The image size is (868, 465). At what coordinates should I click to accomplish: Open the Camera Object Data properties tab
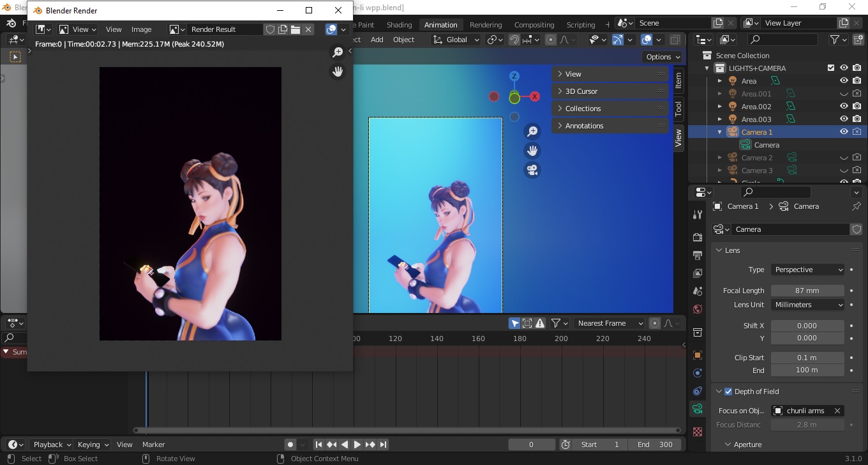point(698,409)
